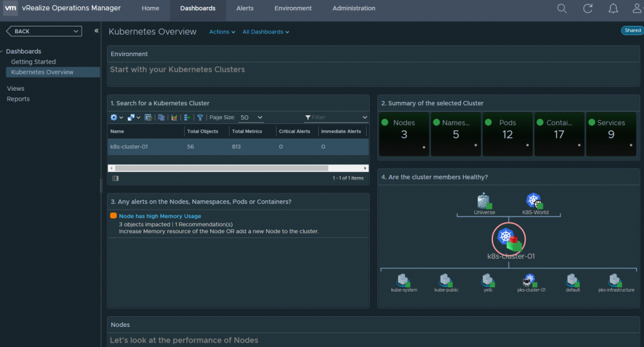
Task: Click the funnel filter icon in cluster toolbar
Action: (x=200, y=117)
